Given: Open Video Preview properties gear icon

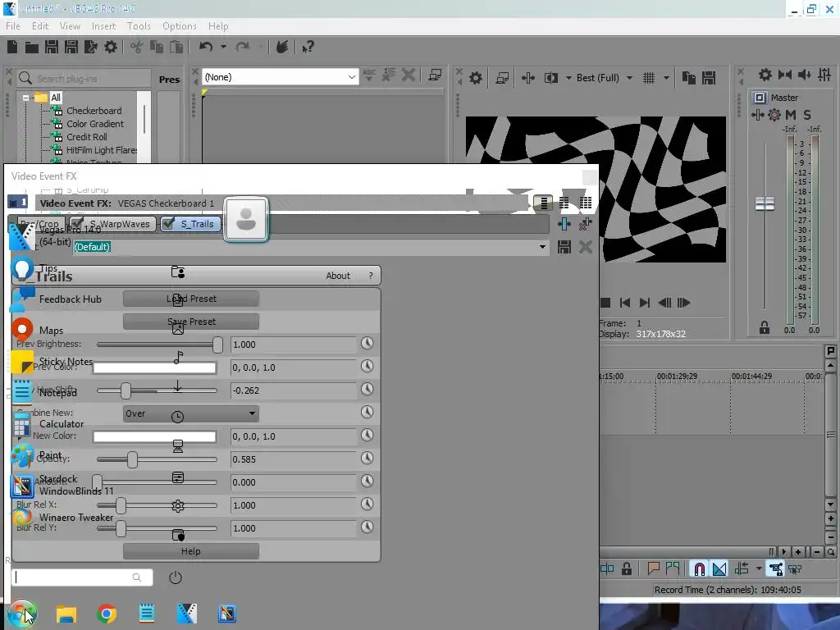Looking at the screenshot, I should tap(476, 78).
